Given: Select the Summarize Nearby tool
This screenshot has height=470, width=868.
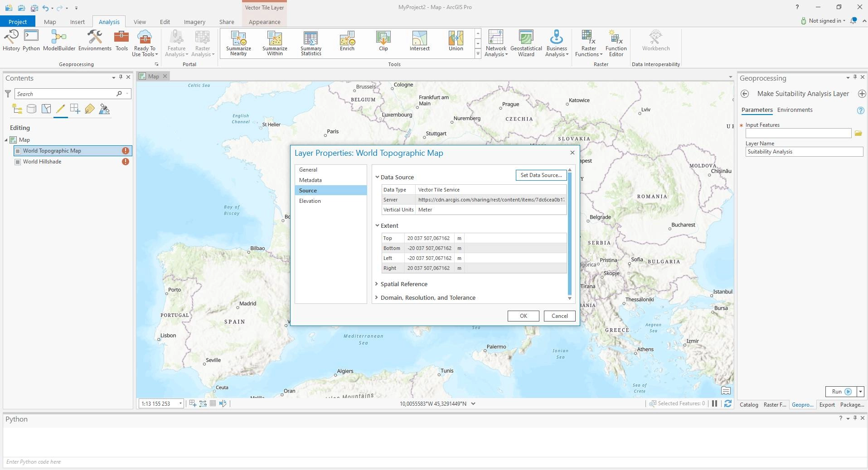Looking at the screenshot, I should [238, 43].
